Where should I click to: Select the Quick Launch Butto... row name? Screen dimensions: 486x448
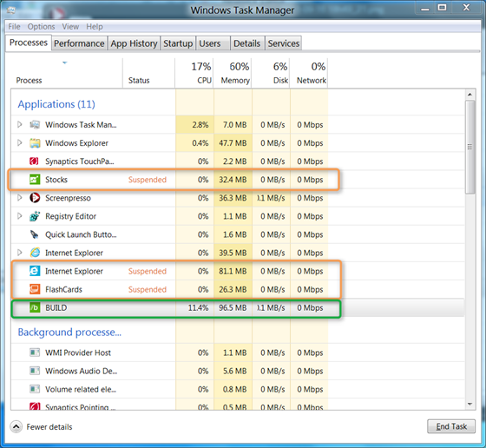pos(81,234)
